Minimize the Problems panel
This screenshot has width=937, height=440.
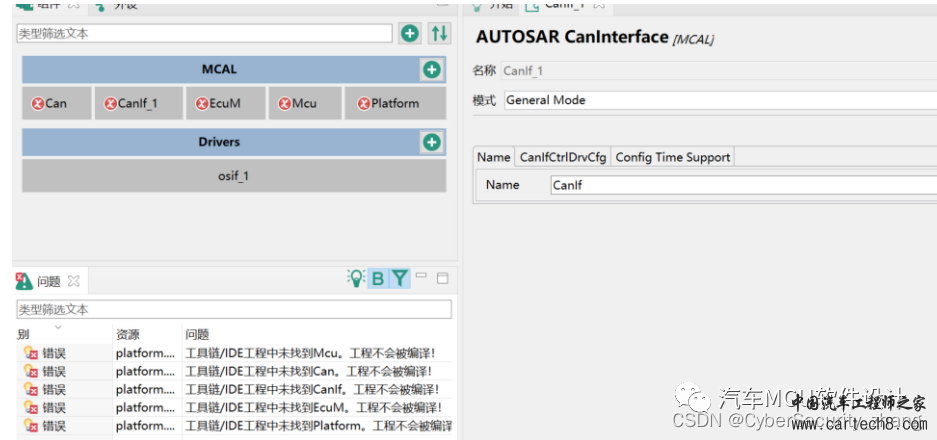[x=421, y=276]
